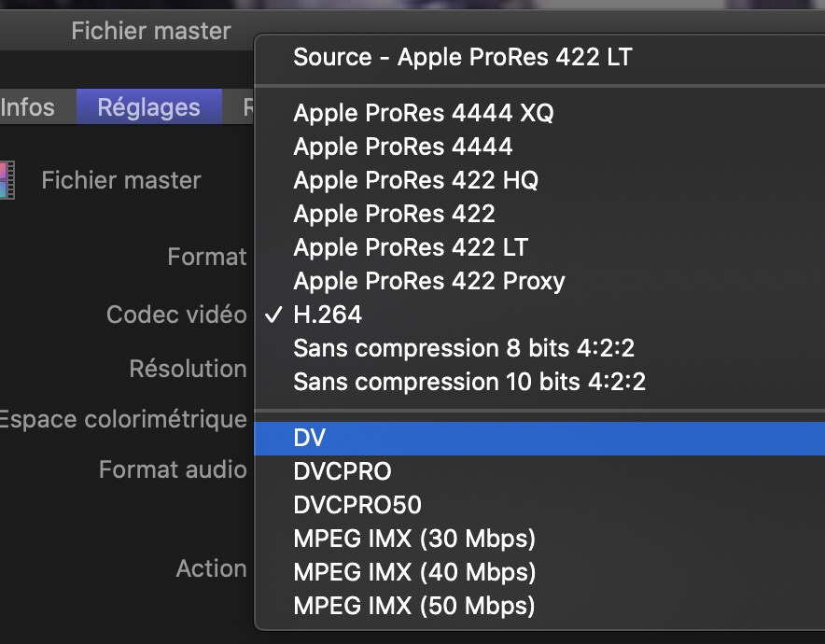Screen dimensions: 825x644
Task: Click the Fichier master film icon
Action: (7, 179)
